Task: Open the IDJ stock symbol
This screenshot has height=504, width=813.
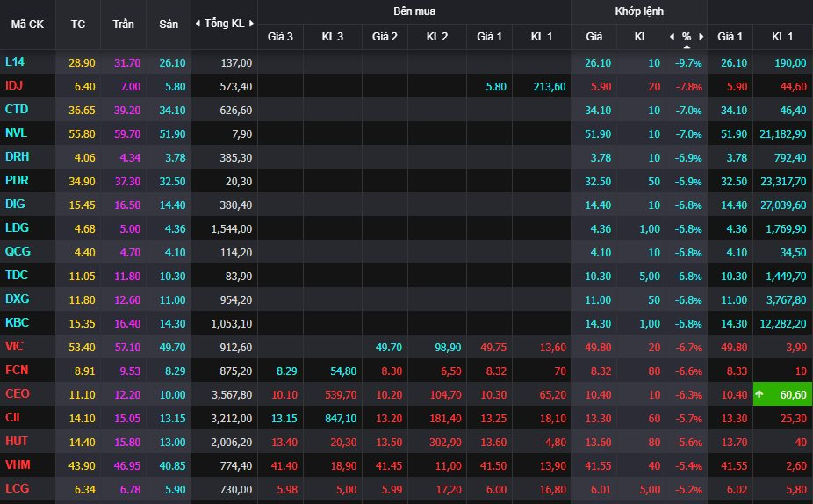Action: tap(14, 86)
